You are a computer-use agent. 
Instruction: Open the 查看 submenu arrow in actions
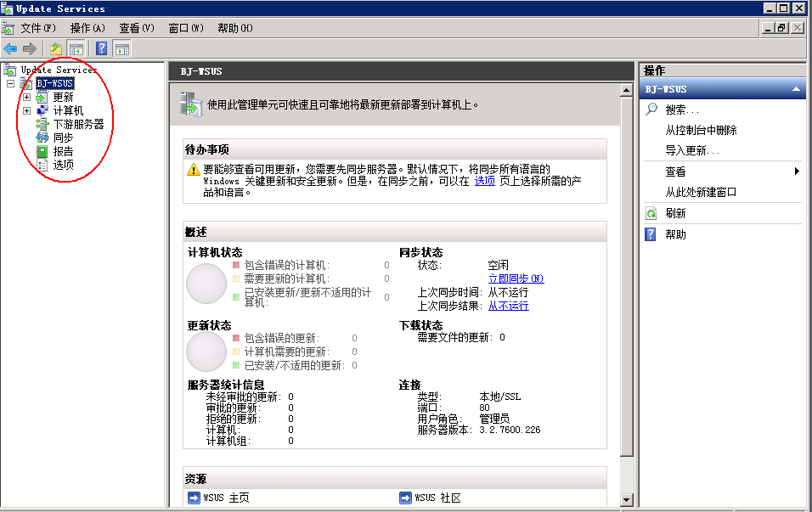[797, 172]
